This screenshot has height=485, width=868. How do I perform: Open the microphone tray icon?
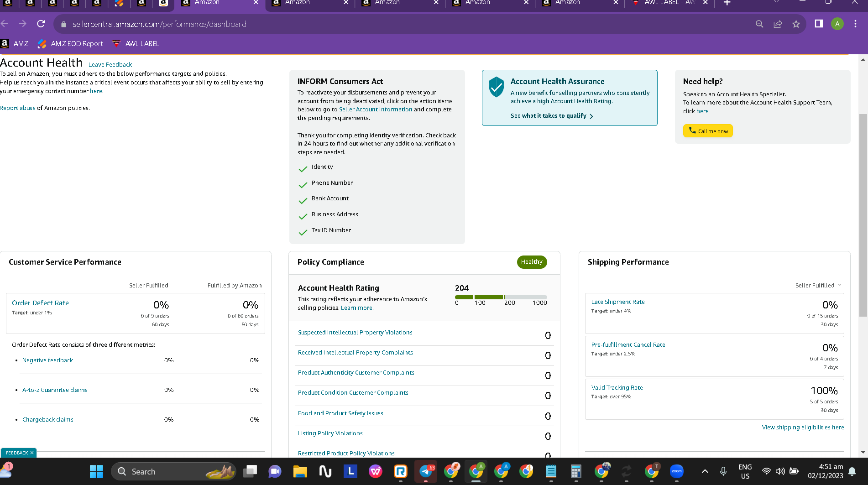tap(723, 471)
